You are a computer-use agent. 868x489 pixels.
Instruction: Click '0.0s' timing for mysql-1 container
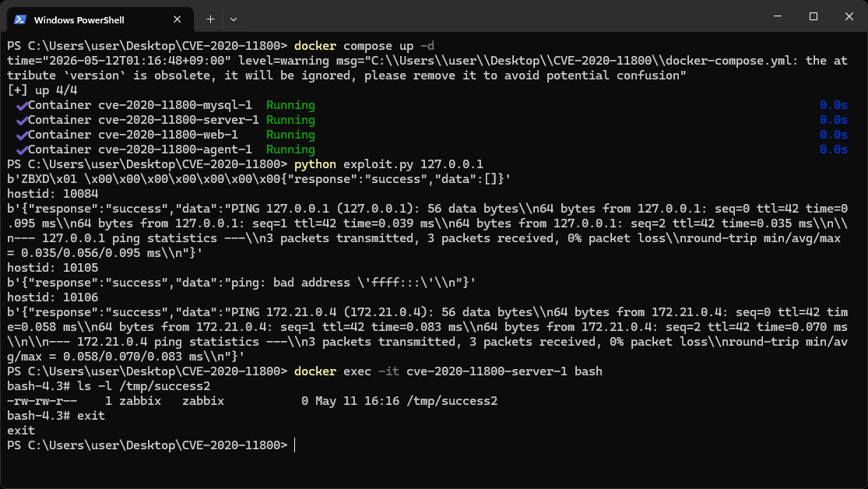834,105
